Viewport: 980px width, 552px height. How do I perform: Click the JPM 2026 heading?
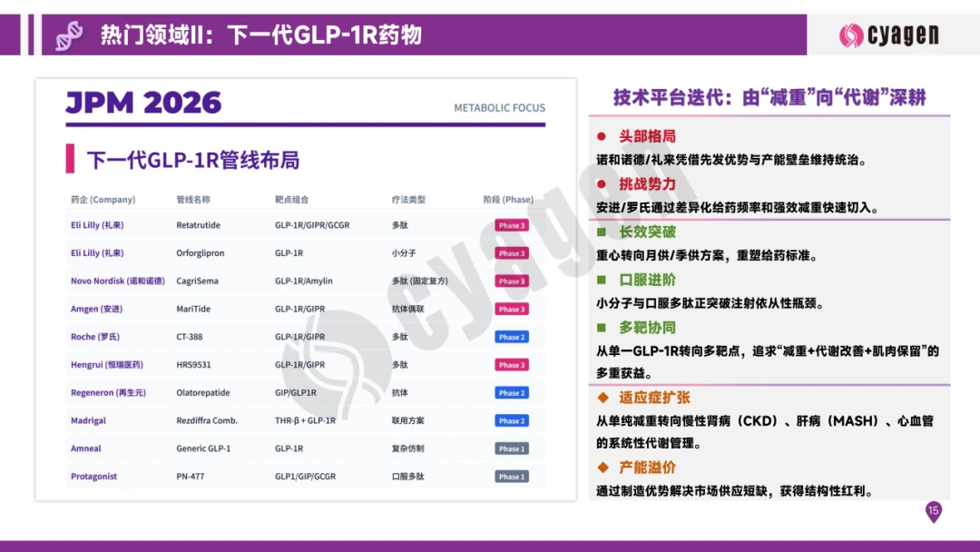click(143, 103)
